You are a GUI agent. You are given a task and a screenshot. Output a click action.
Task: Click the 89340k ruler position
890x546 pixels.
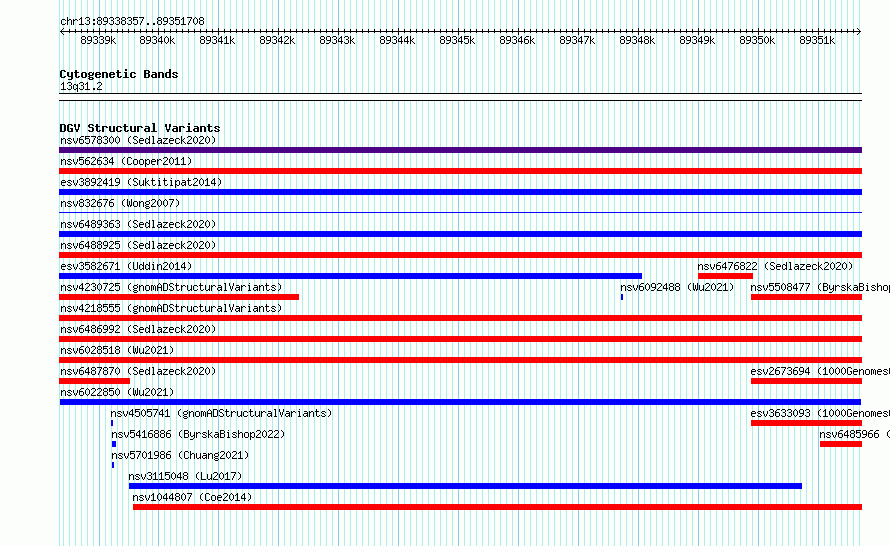pyautogui.click(x=157, y=40)
